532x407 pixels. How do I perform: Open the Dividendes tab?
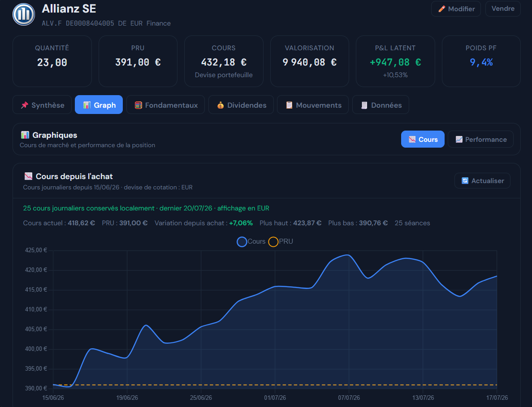pos(241,105)
